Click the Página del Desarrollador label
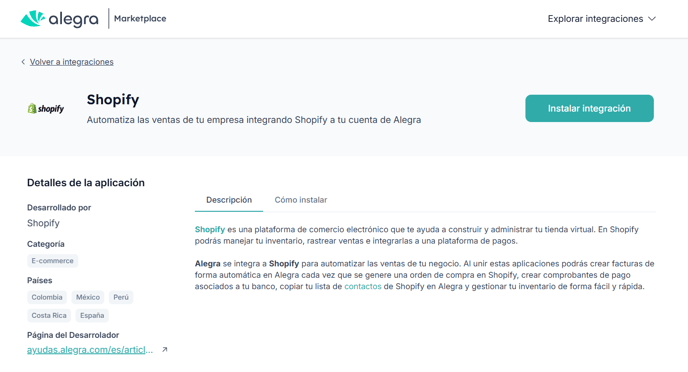This screenshot has width=688, height=372. (x=73, y=335)
